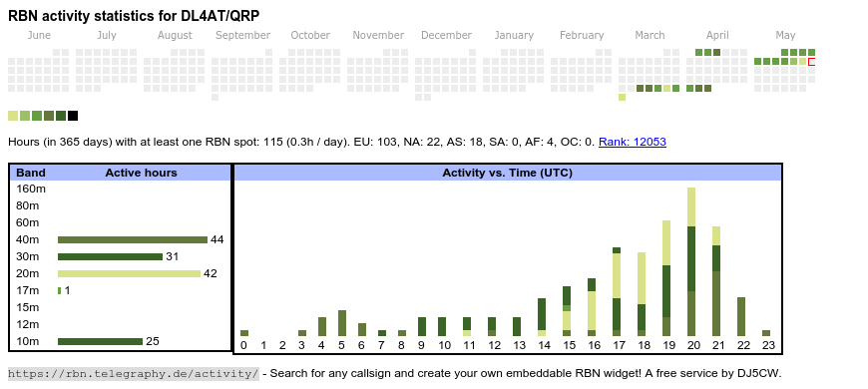868x389 pixels.
Task: Click the Activity vs. Time (UTC) header
Action: coord(507,173)
